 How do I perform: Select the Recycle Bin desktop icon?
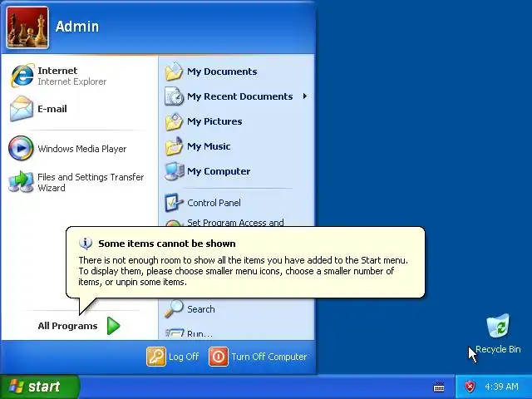coord(498,326)
